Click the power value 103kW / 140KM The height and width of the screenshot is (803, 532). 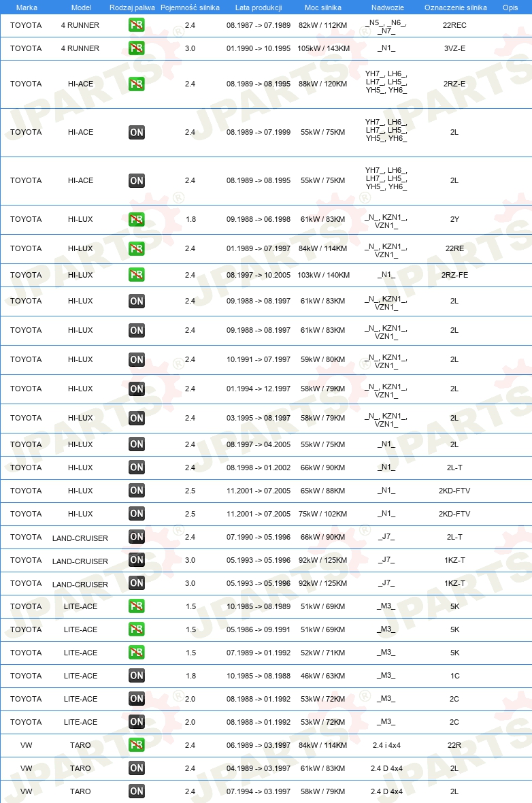point(324,275)
